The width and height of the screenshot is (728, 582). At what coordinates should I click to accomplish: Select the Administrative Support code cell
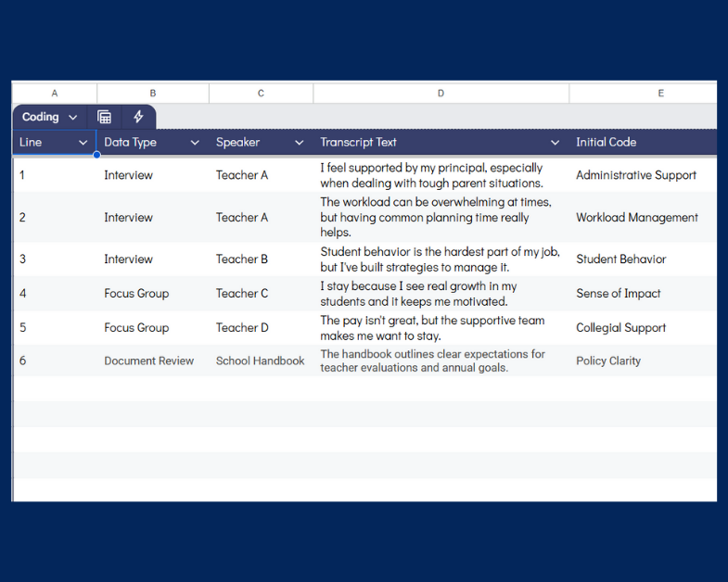pos(635,175)
